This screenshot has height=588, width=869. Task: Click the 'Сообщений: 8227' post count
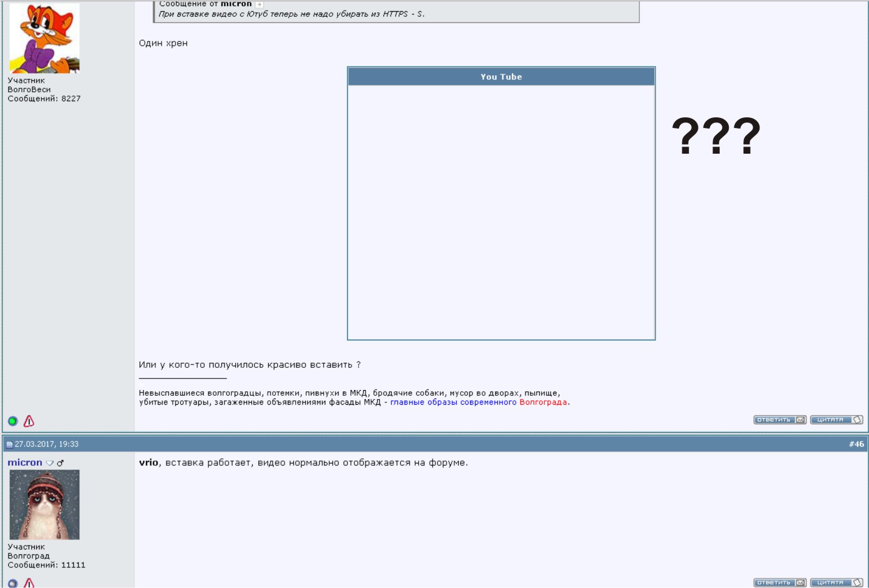44,98
